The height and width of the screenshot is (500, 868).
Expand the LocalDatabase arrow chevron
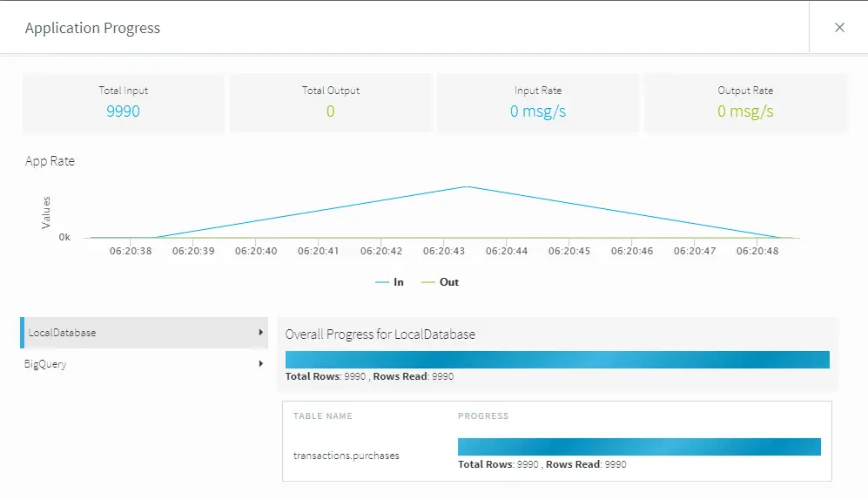260,333
